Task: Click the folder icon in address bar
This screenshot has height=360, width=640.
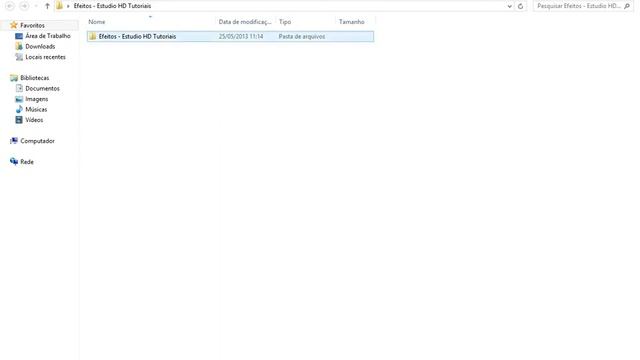Action: point(60,6)
